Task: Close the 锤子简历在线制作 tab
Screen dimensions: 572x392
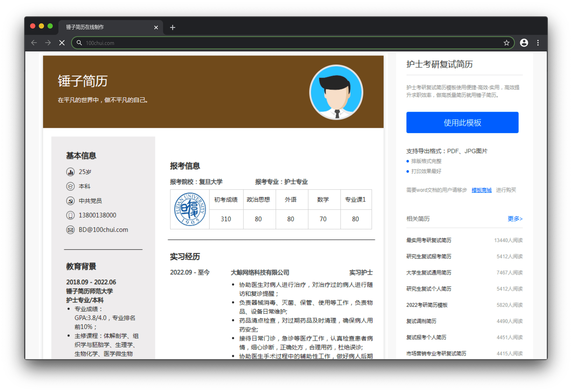Action: pyautogui.click(x=156, y=27)
